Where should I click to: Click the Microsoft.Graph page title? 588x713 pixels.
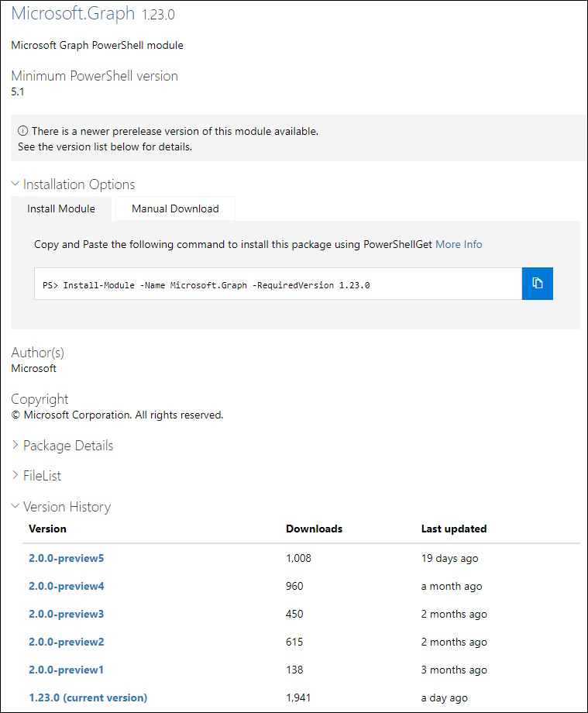pyautogui.click(x=73, y=13)
